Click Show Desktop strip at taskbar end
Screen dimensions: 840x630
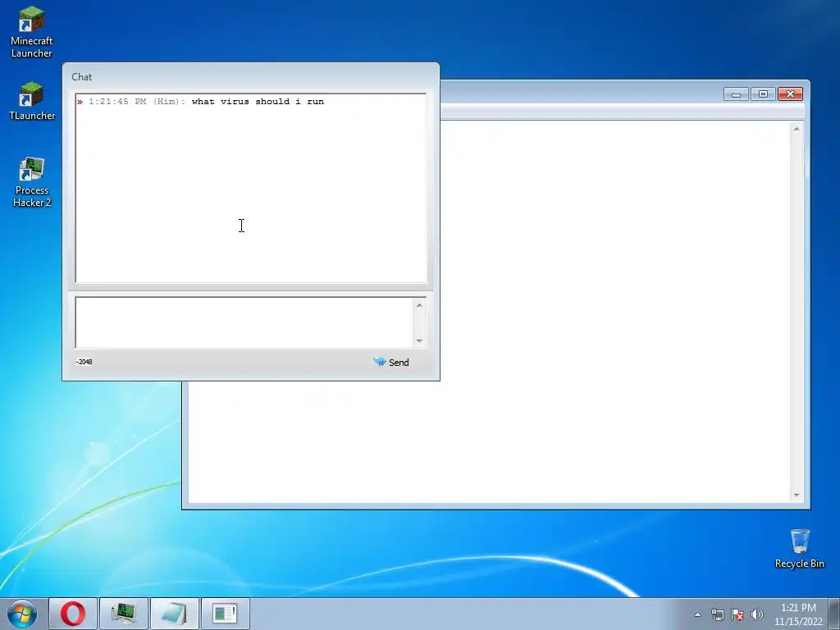[834, 614]
